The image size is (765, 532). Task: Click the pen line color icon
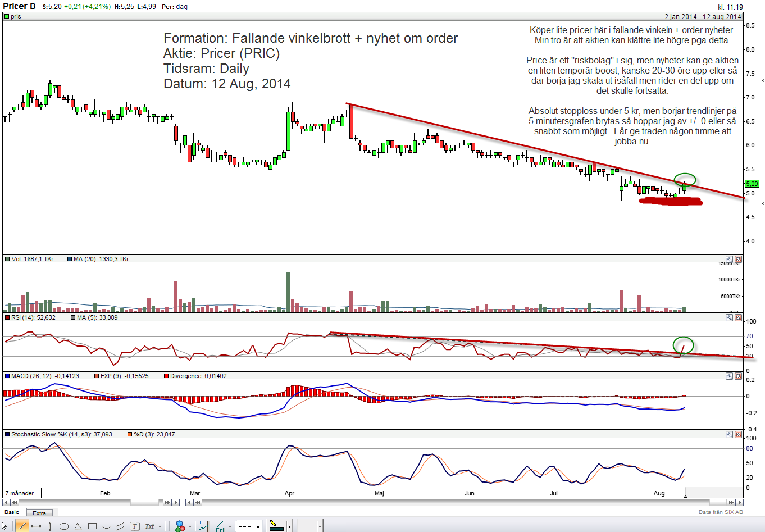click(x=277, y=526)
